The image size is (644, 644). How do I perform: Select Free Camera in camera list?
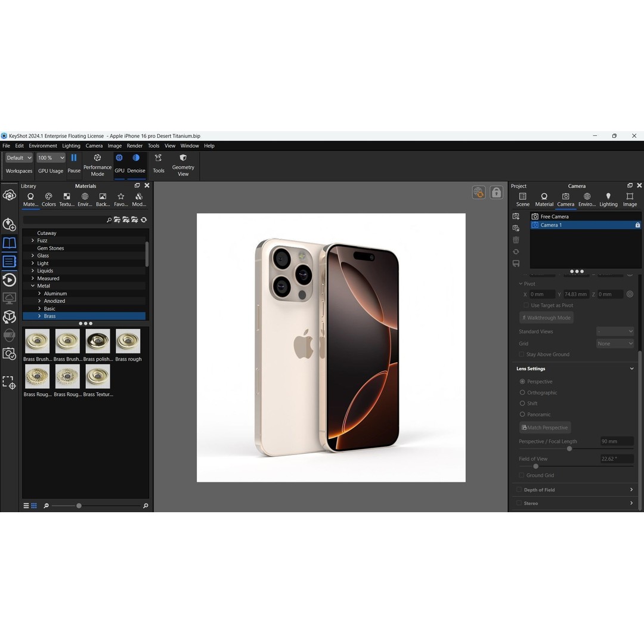(586, 216)
